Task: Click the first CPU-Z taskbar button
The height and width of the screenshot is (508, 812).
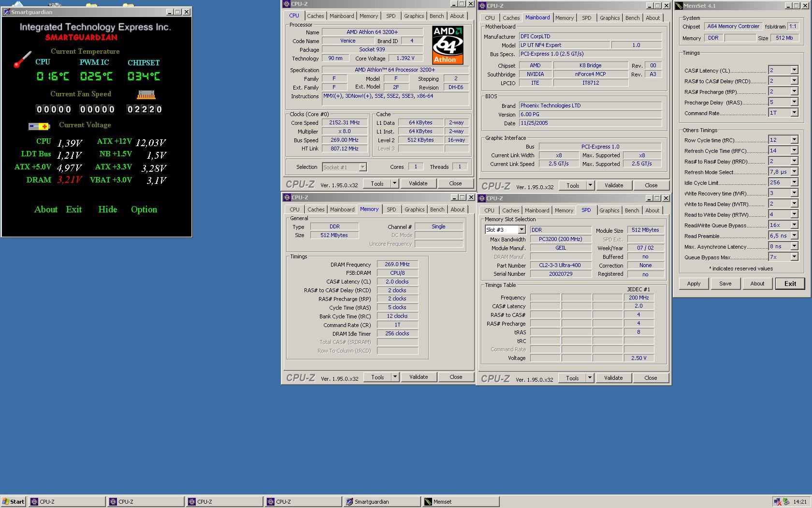Action: pyautogui.click(x=68, y=502)
